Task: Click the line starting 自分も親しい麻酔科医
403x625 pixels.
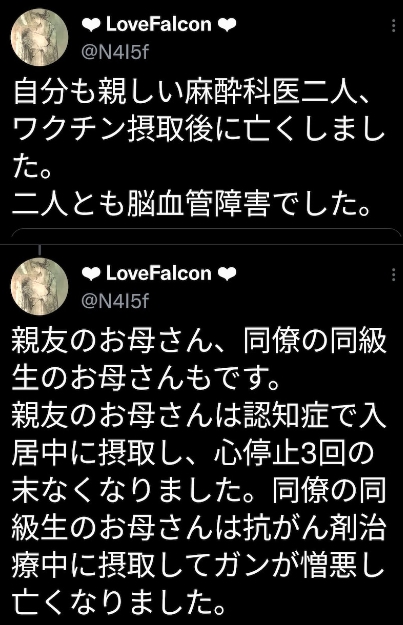Action: click(193, 93)
